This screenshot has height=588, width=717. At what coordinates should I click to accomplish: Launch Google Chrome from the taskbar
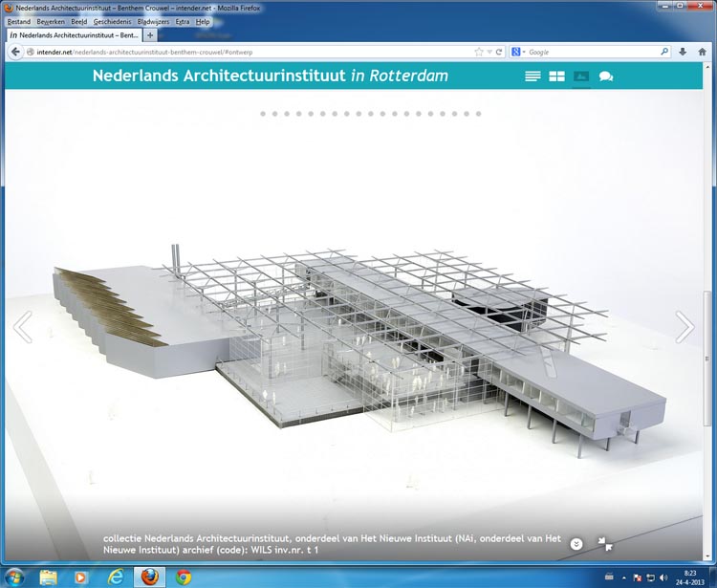184,577
